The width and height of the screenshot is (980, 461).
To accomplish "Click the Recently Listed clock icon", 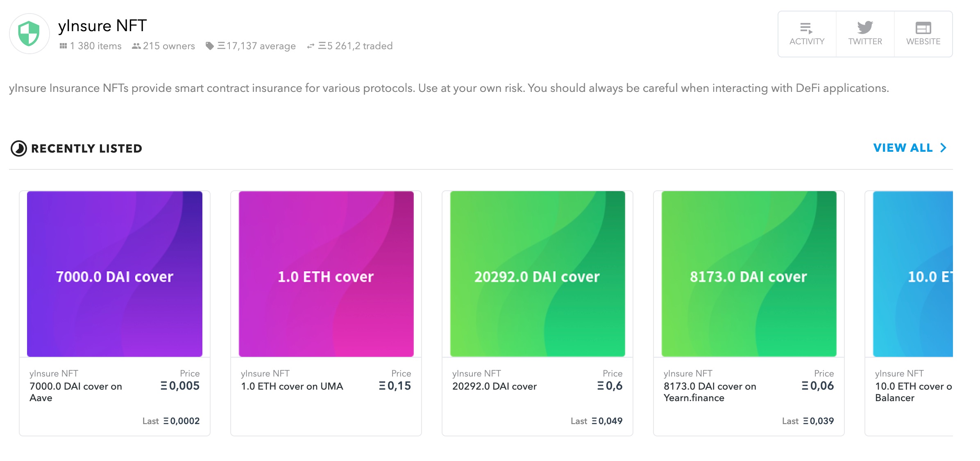I will [18, 148].
